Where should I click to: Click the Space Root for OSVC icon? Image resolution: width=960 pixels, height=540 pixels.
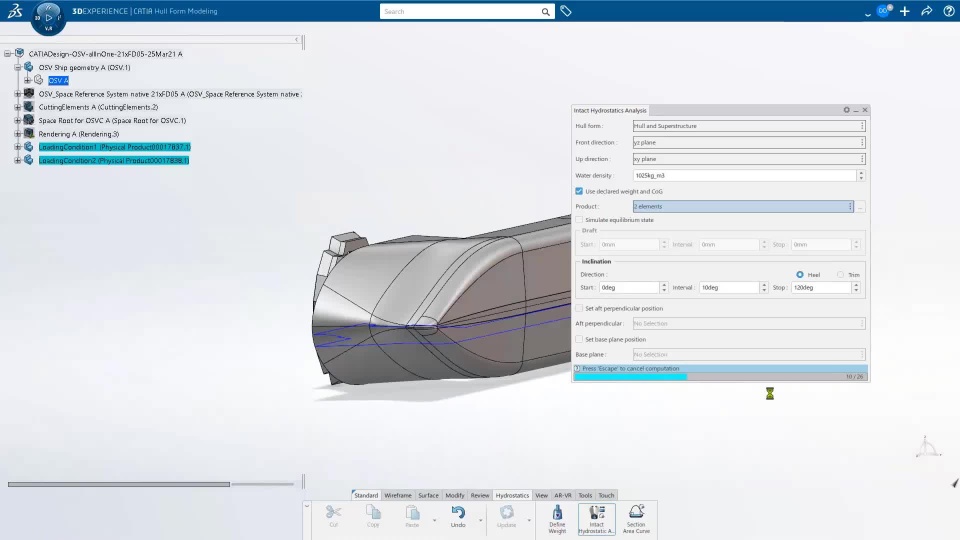[x=28, y=120]
